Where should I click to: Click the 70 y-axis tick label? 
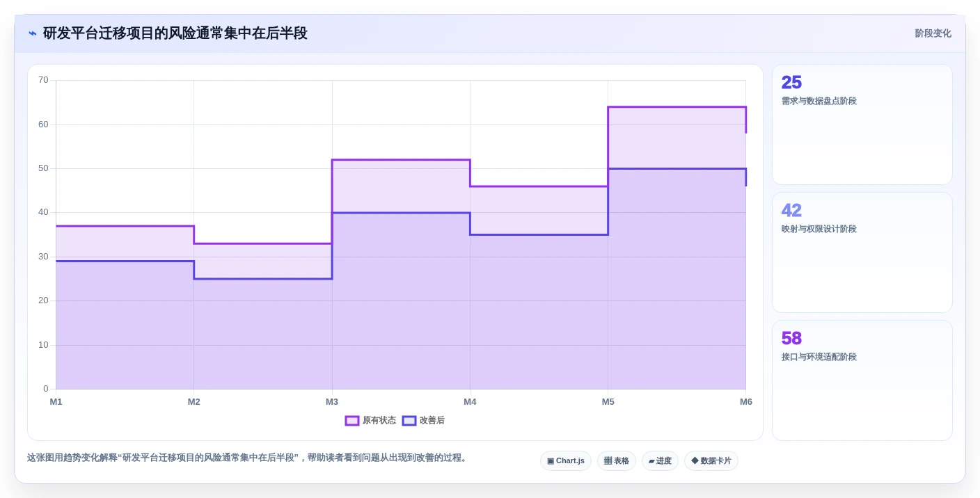click(43, 80)
